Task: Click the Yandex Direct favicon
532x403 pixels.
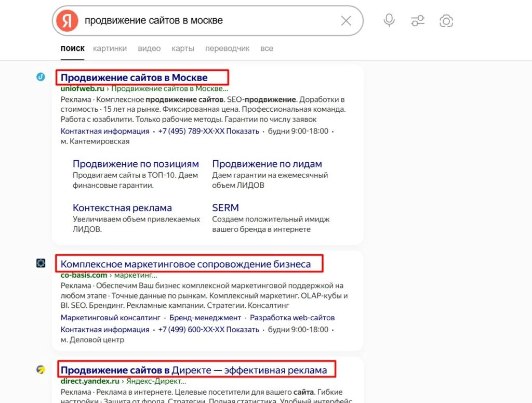Action: pos(41,369)
